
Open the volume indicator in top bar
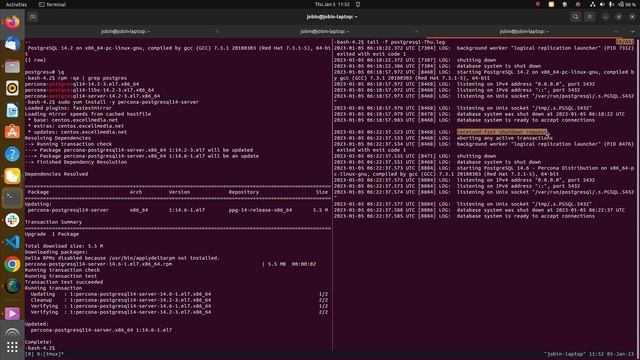click(x=602, y=4)
